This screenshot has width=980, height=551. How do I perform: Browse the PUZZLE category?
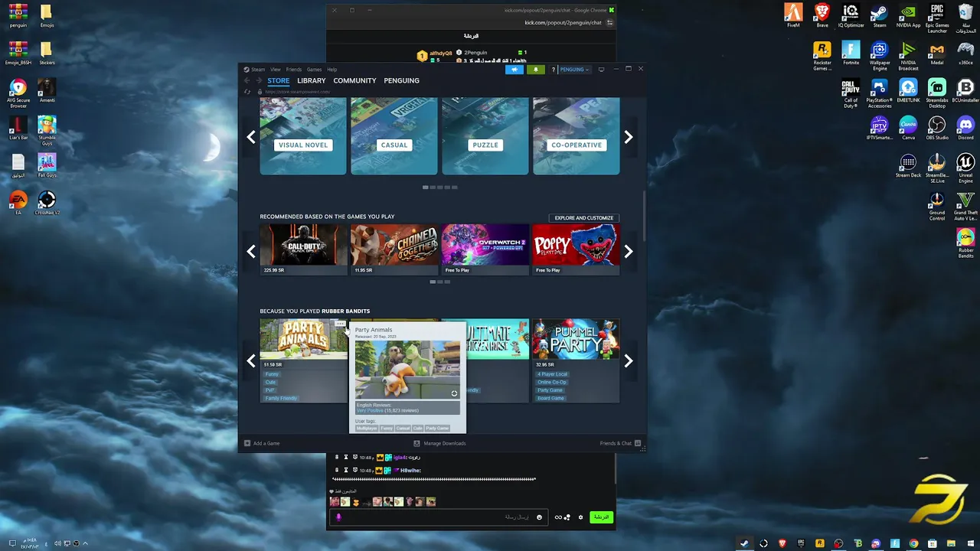click(485, 136)
